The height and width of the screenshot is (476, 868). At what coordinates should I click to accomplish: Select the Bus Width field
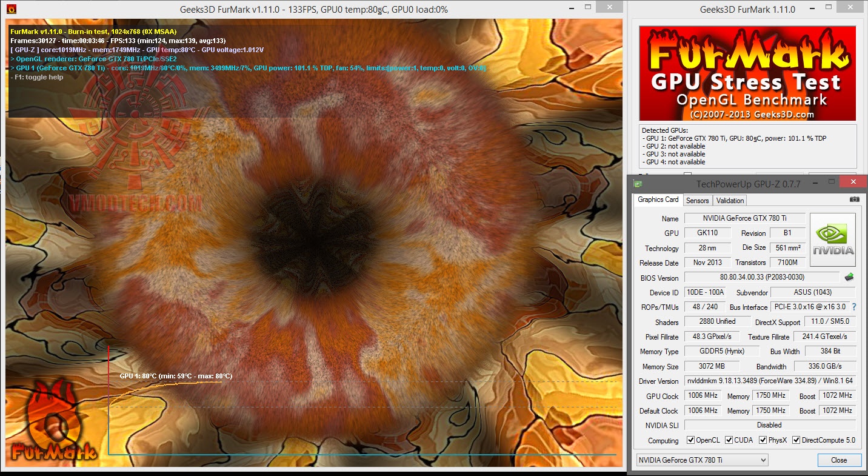(830, 351)
